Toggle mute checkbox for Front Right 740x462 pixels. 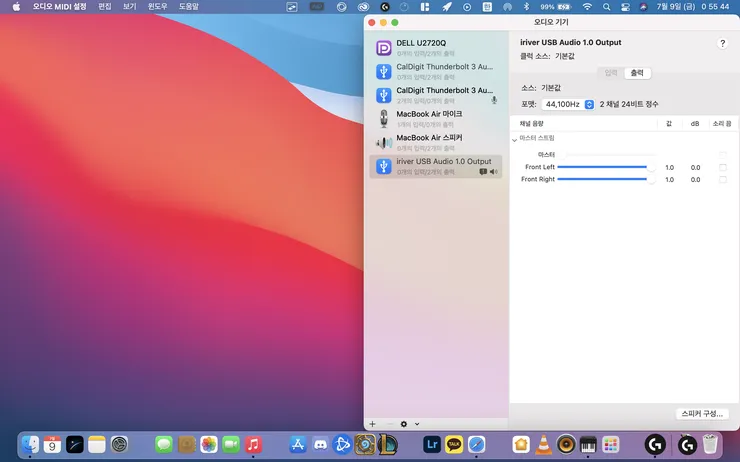[723, 179]
